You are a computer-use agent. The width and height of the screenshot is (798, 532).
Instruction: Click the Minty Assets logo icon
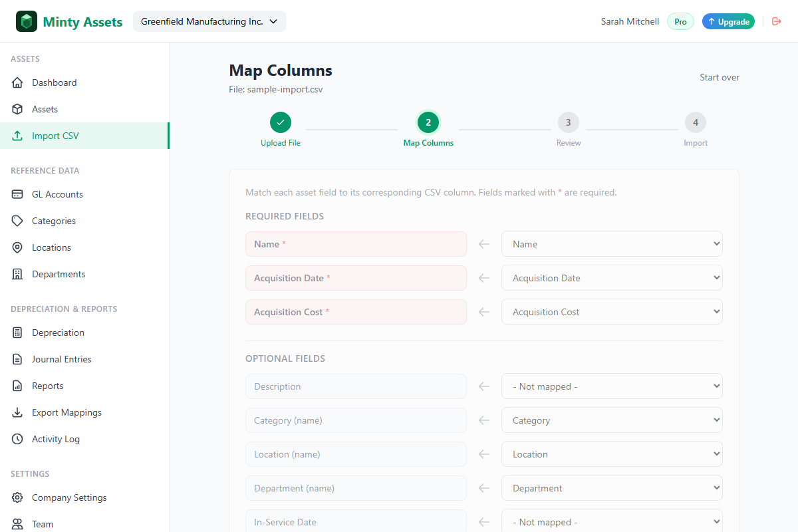tap(27, 21)
